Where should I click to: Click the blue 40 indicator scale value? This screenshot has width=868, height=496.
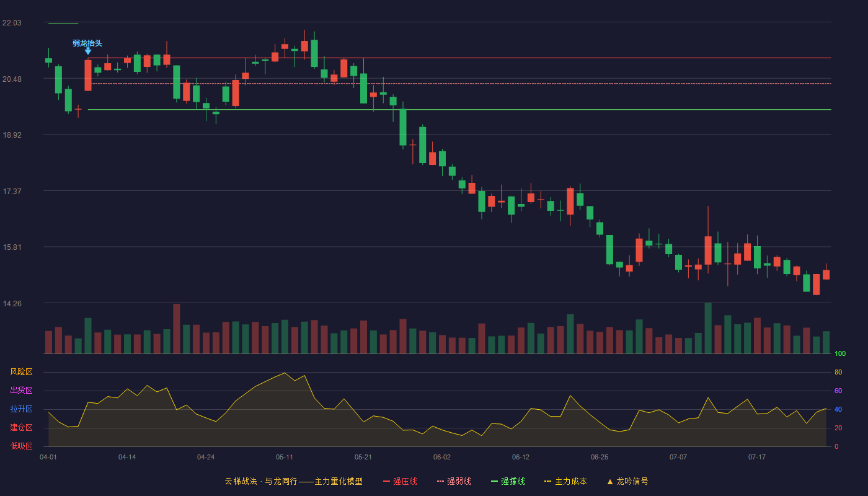click(x=838, y=410)
